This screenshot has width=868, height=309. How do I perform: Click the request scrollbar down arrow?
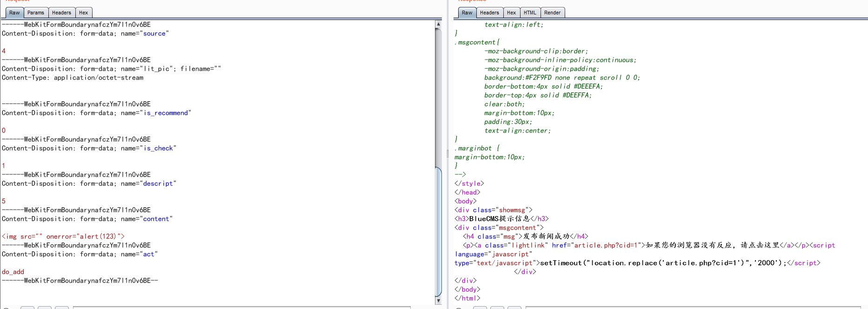[438, 301]
